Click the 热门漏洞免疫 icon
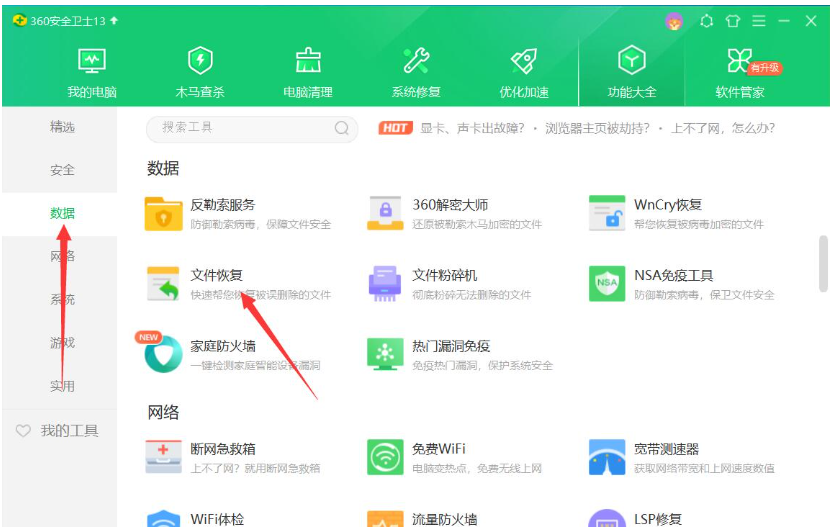The image size is (832, 531). (385, 355)
